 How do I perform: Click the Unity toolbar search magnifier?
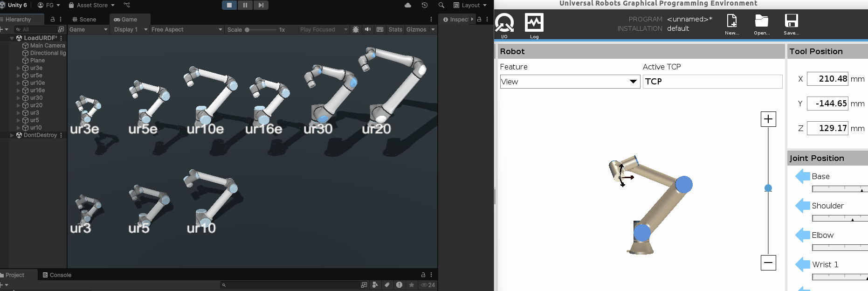coord(441,5)
